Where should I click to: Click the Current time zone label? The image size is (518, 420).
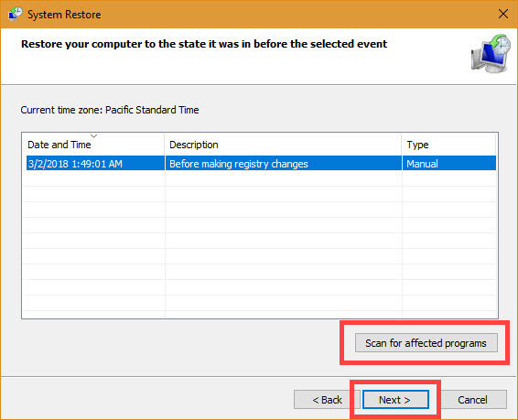tap(110, 110)
